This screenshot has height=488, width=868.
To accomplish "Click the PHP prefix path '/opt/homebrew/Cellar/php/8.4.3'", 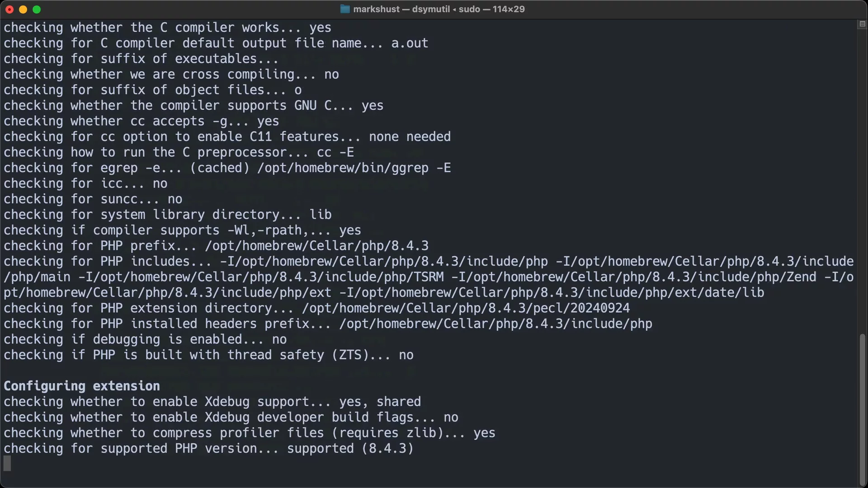I will coord(316,246).
